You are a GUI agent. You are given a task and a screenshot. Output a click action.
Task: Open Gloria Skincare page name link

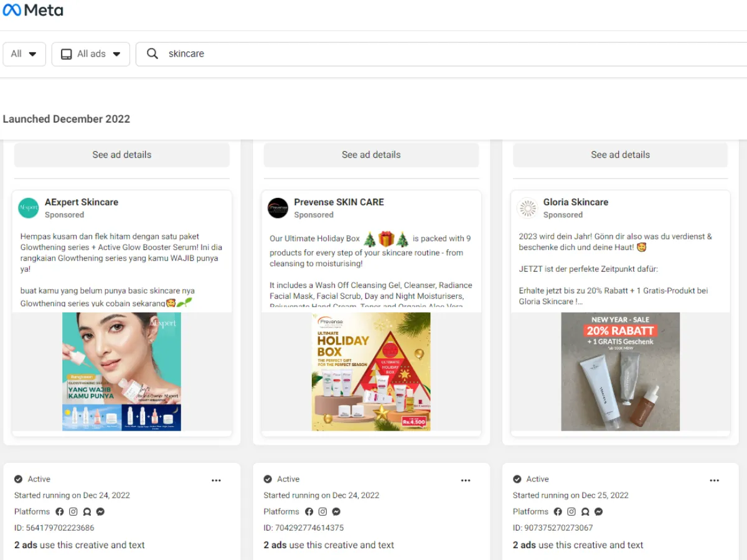tap(576, 202)
